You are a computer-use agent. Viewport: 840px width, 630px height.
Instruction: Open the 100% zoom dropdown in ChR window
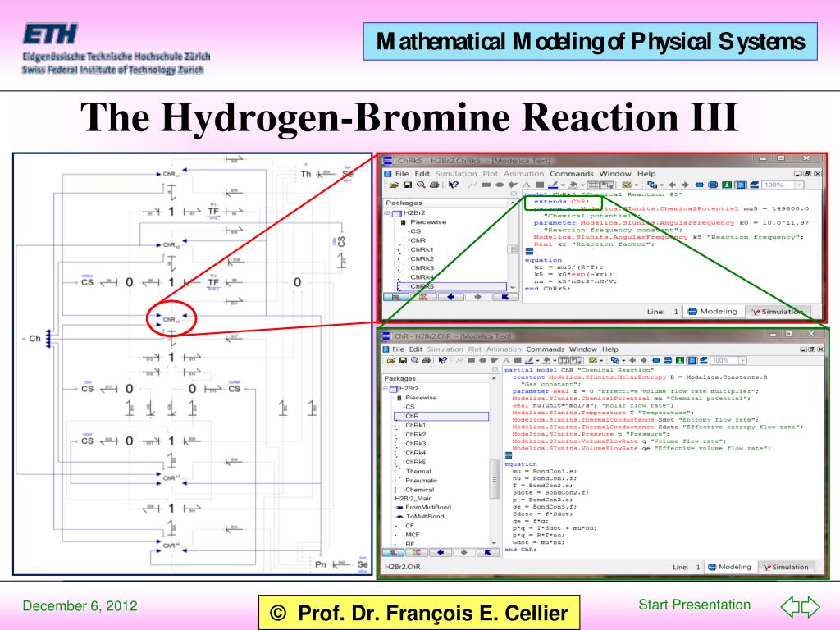point(742,361)
